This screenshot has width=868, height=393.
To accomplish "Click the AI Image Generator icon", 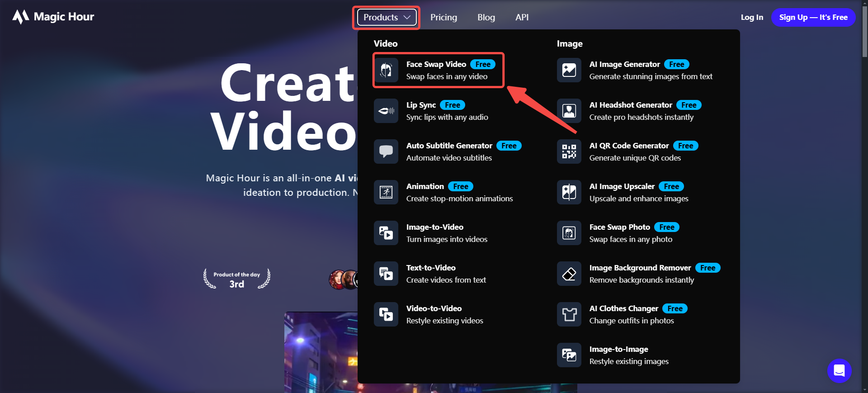I will tap(569, 70).
